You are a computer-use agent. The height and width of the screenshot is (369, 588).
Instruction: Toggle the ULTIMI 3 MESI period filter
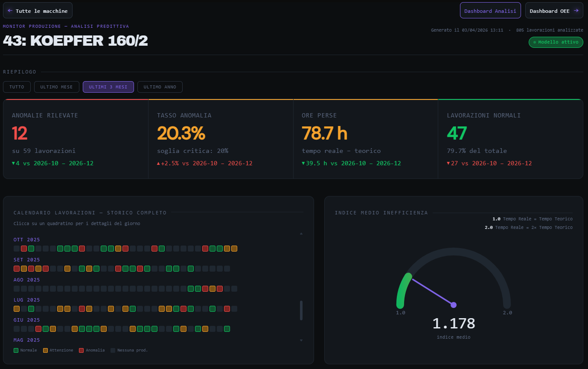[108, 87]
